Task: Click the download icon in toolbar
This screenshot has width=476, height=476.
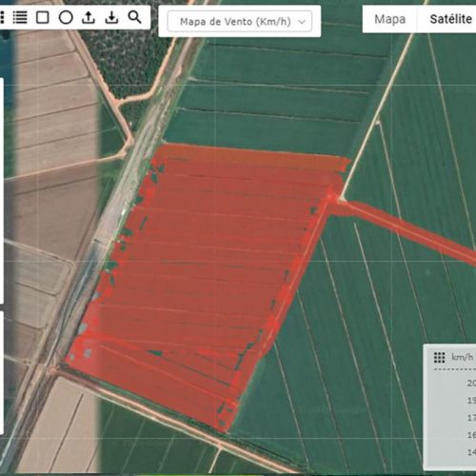Action: [111, 17]
